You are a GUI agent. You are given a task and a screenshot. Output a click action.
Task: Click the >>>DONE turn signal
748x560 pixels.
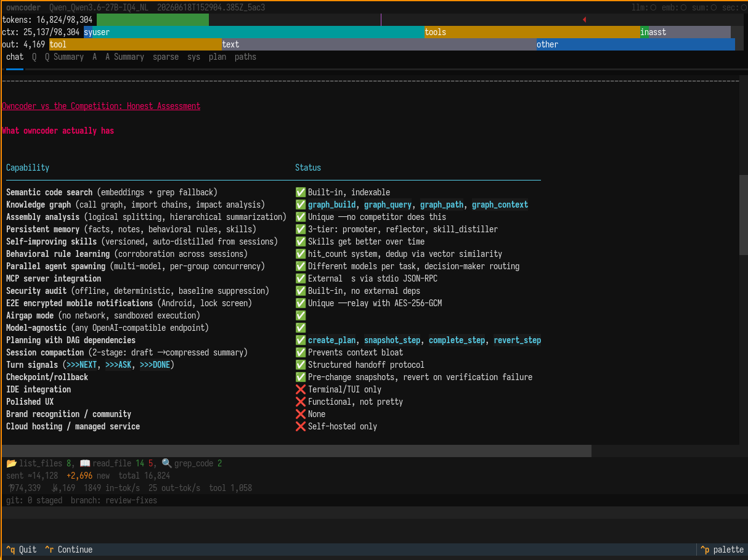tap(155, 365)
